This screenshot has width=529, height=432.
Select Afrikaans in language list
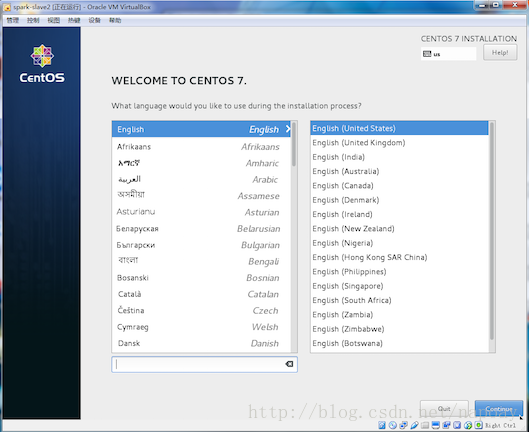click(x=201, y=147)
